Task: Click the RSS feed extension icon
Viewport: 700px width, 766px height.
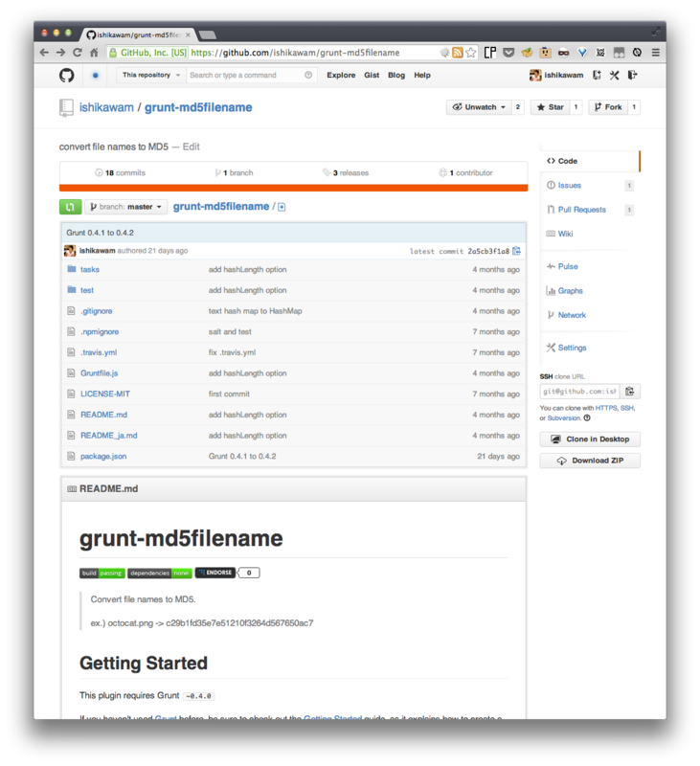Action: (x=457, y=53)
